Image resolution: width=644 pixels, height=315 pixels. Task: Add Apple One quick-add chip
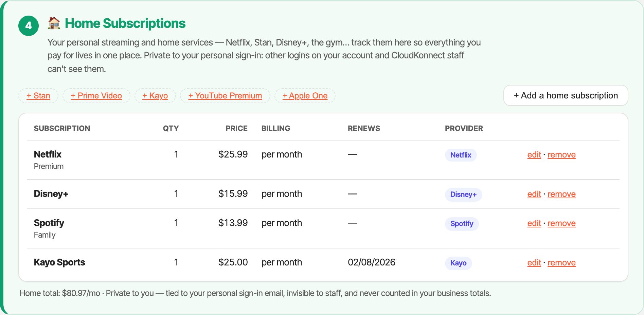(x=305, y=96)
